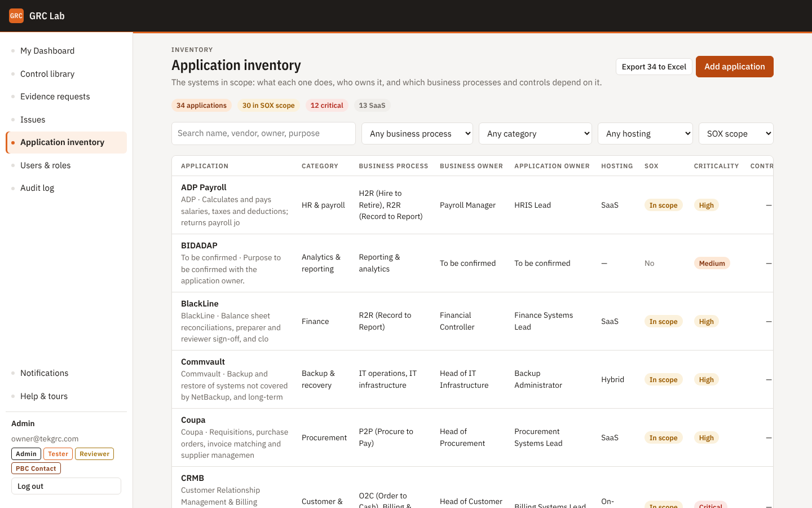Click Add application button
Screen dimensions: 812x508
click(734, 67)
